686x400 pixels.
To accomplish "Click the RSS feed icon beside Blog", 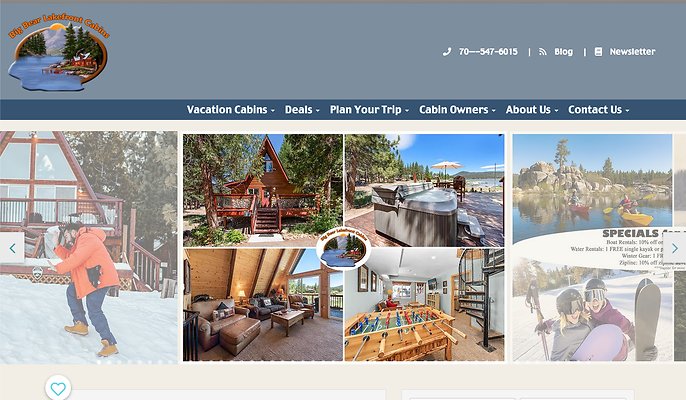I will point(543,52).
